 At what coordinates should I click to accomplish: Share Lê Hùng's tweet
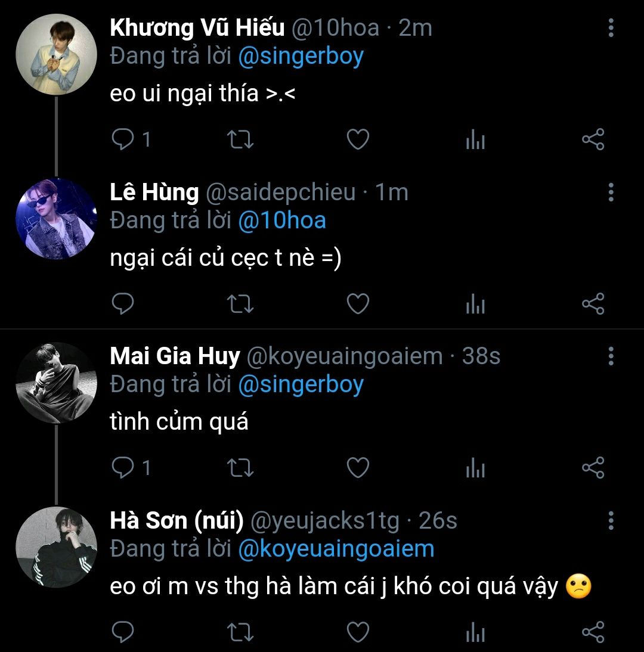[593, 304]
